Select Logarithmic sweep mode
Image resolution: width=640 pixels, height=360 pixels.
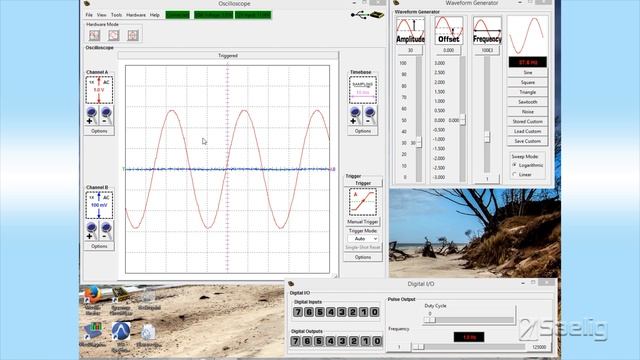(527, 165)
